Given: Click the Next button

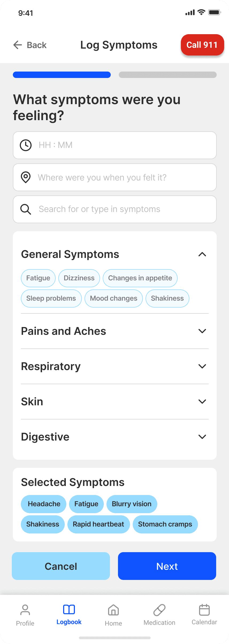Looking at the screenshot, I should pyautogui.click(x=167, y=566).
